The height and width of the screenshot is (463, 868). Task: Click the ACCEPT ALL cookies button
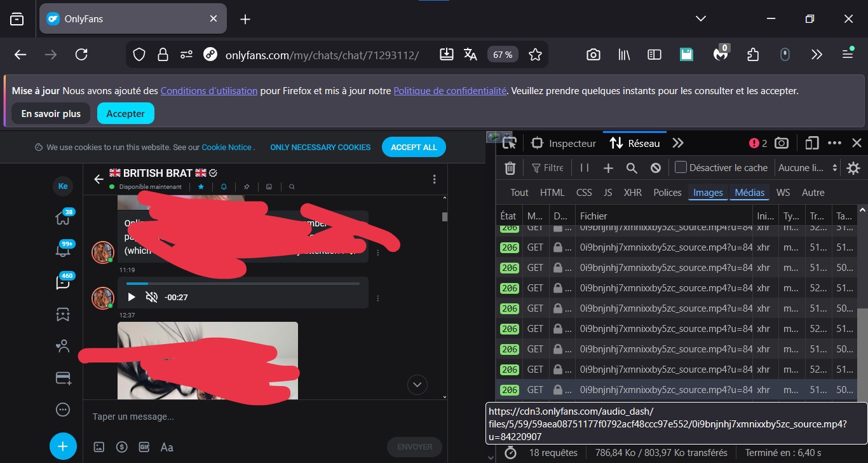pyautogui.click(x=414, y=147)
